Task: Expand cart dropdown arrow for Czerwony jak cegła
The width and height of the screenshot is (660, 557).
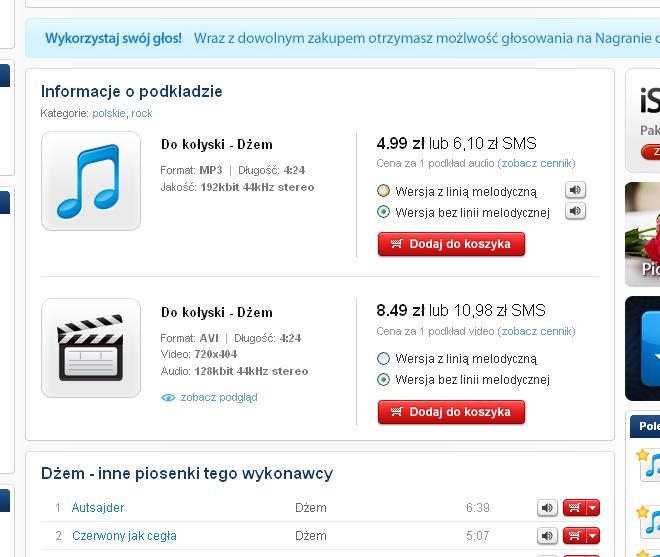Action: pyautogui.click(x=592, y=536)
